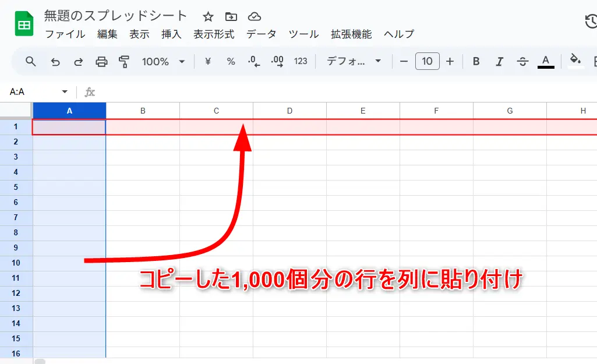Image resolution: width=597 pixels, height=364 pixels.
Task: Click the font size field showing 10
Action: [427, 61]
